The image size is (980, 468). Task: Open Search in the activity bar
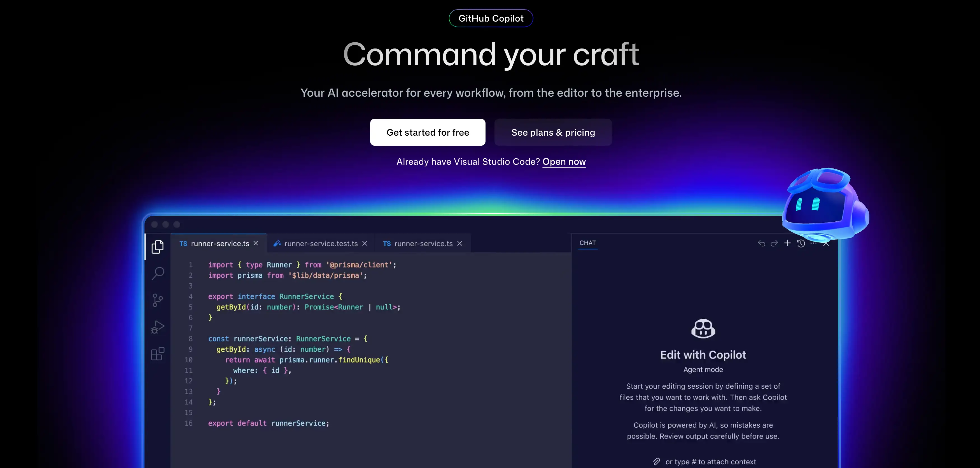[157, 274]
